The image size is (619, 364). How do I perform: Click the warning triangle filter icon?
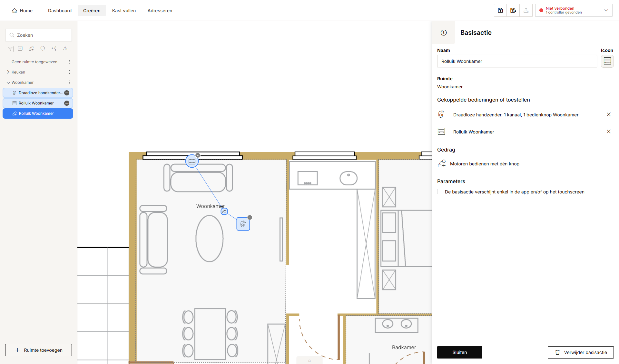tap(65, 48)
